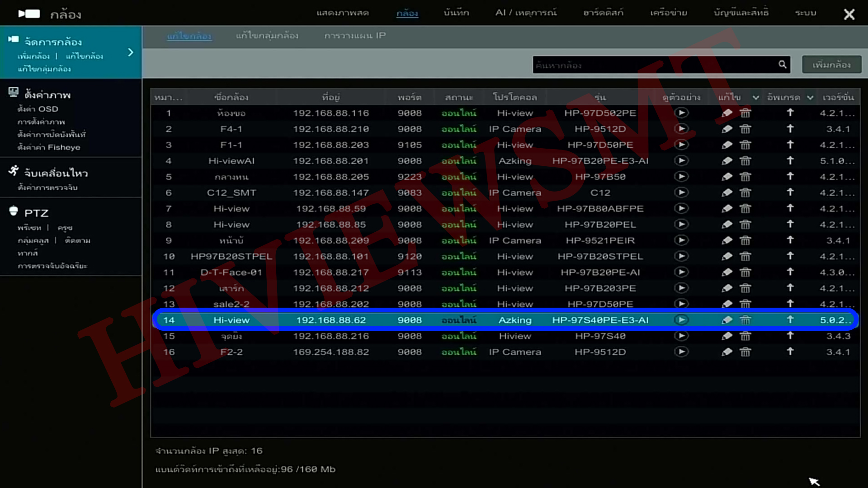This screenshot has width=868, height=488.
Task: Click preview play icon for camera ห้องขอ
Action: [681, 113]
